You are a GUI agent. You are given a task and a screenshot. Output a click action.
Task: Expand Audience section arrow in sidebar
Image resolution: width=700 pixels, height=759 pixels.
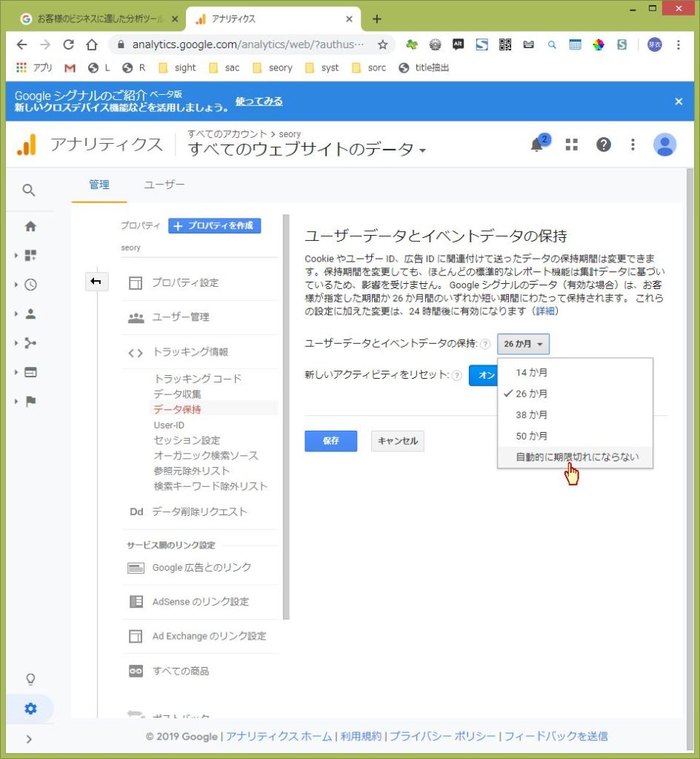pos(16,314)
